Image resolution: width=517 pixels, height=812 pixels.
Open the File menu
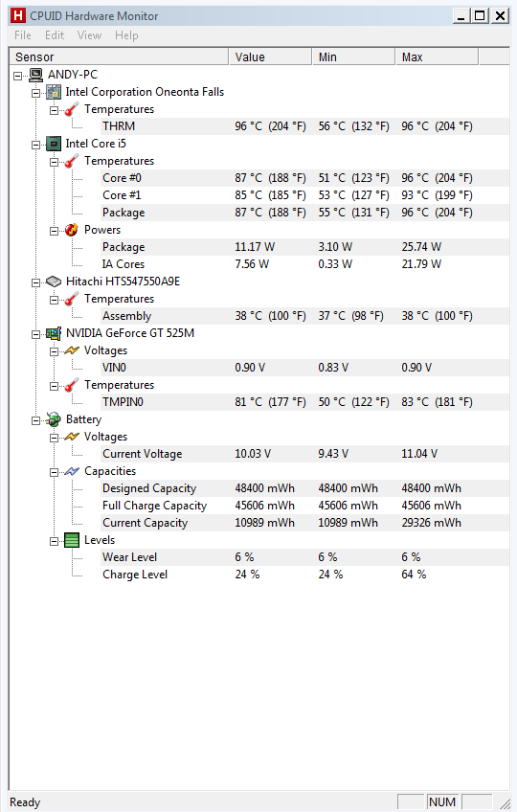coord(23,35)
